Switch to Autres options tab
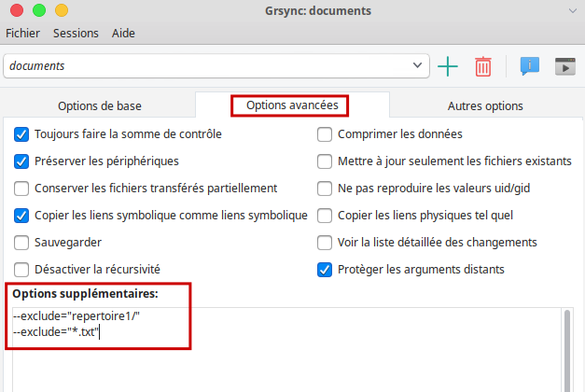585x392 pixels. (x=485, y=106)
